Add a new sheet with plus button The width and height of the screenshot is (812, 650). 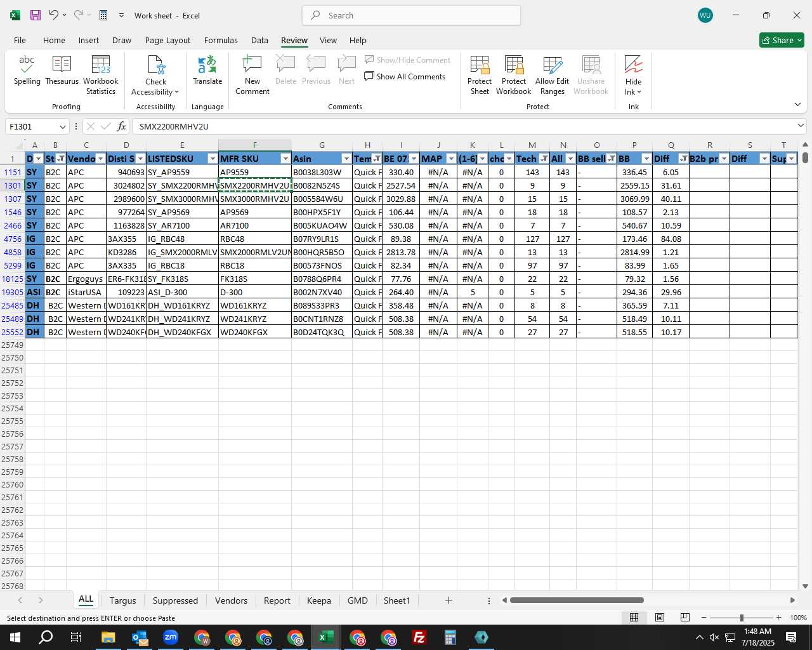click(449, 600)
